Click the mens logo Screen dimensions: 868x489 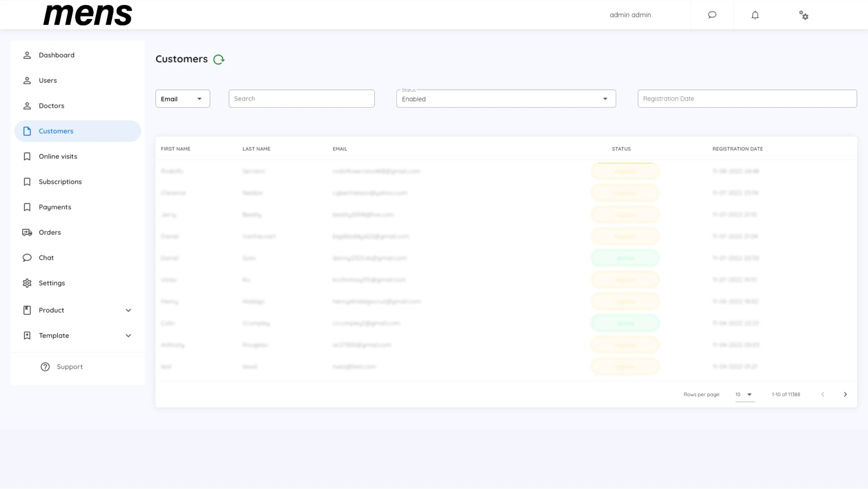pos(88,15)
